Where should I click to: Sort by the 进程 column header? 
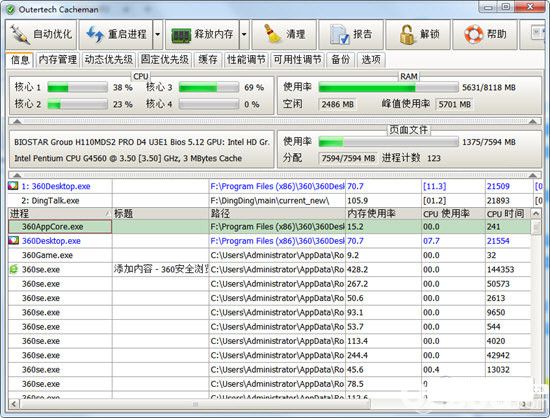[x=60, y=213]
